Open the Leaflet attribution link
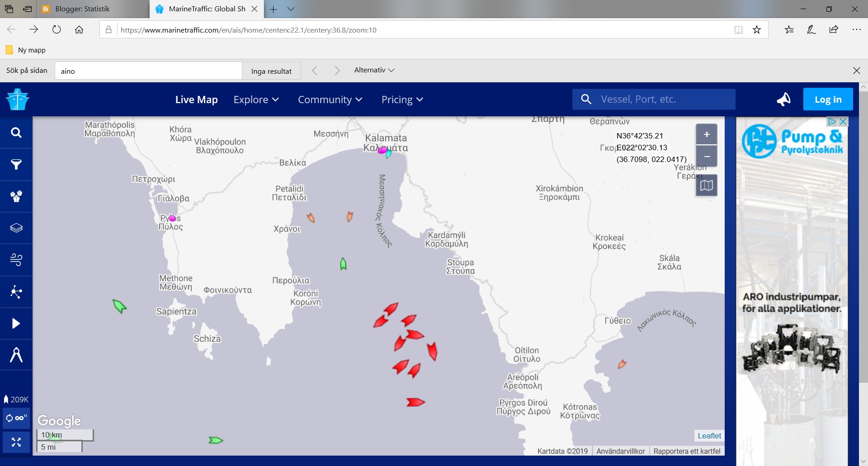 click(x=709, y=436)
